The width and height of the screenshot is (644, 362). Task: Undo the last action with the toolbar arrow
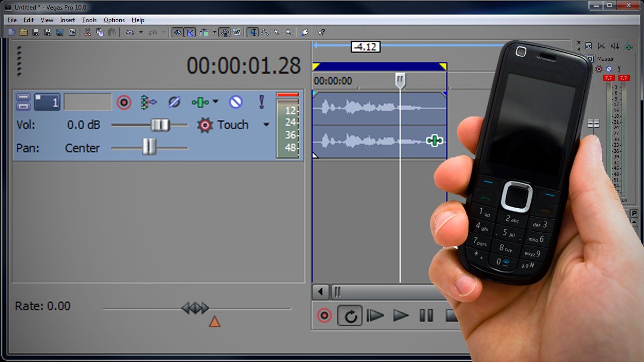(x=130, y=32)
